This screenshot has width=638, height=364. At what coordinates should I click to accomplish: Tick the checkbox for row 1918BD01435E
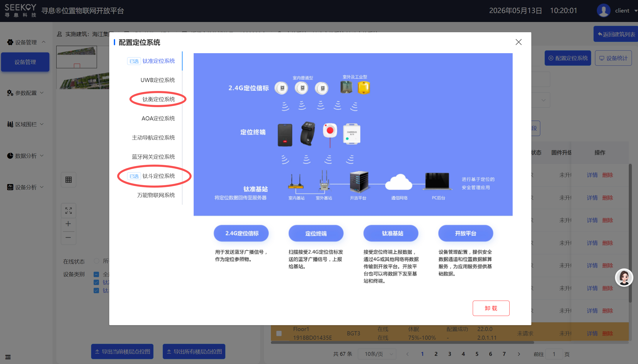279,334
